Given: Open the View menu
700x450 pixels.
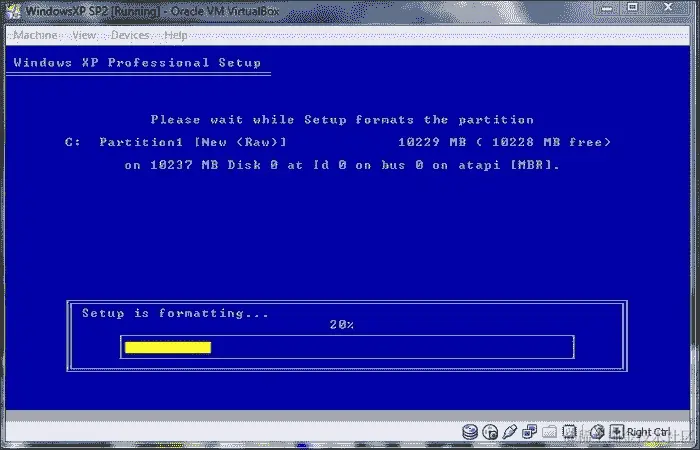Looking at the screenshot, I should pyautogui.click(x=84, y=35).
